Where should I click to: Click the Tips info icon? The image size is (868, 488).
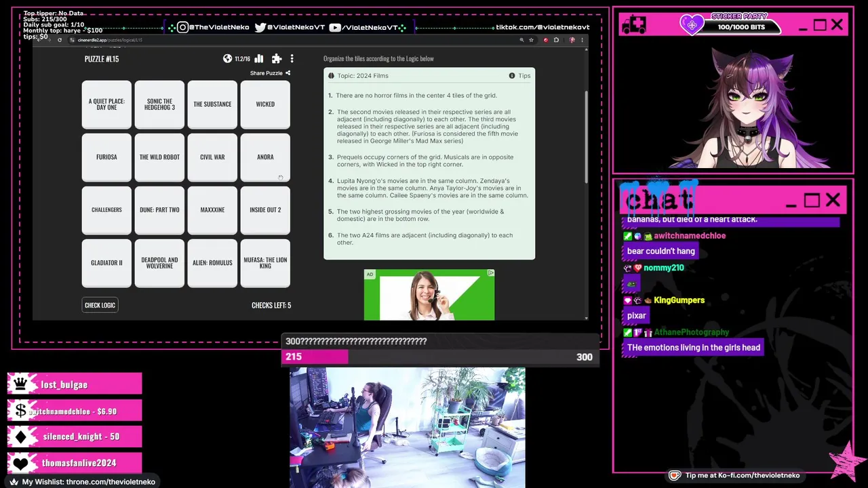point(512,76)
